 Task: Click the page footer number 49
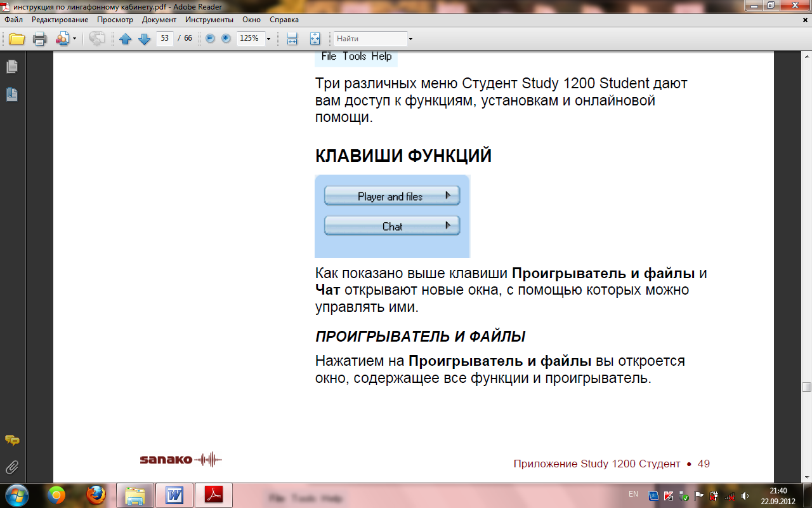pyautogui.click(x=704, y=464)
